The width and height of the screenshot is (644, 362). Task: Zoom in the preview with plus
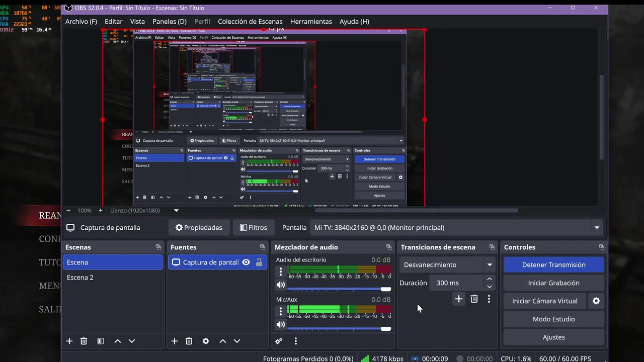(101, 211)
